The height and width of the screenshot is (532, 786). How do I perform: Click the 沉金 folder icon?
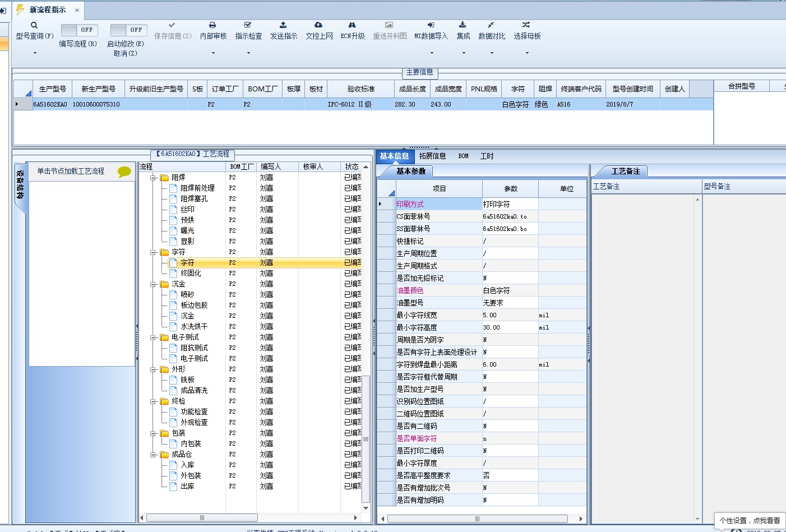click(164, 284)
